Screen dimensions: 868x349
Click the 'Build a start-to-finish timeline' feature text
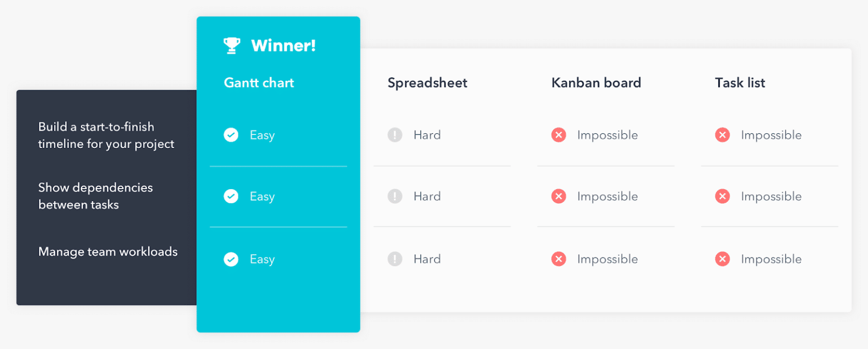[x=106, y=136]
